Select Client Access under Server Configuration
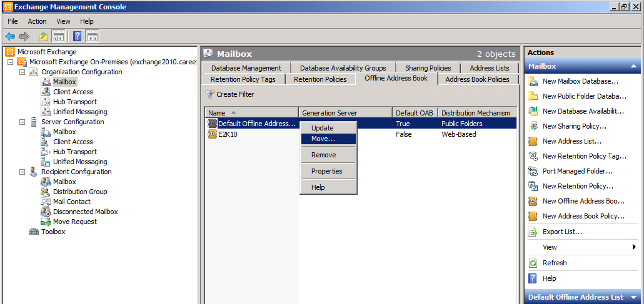Image resolution: width=644 pixels, height=304 pixels. click(73, 142)
